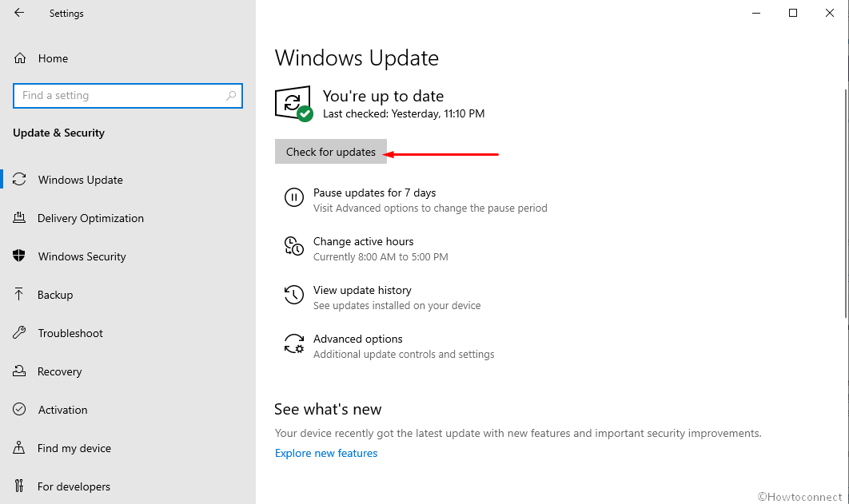Open Delivery Optimization icon in sidebar
The height and width of the screenshot is (504, 849).
pyautogui.click(x=19, y=217)
